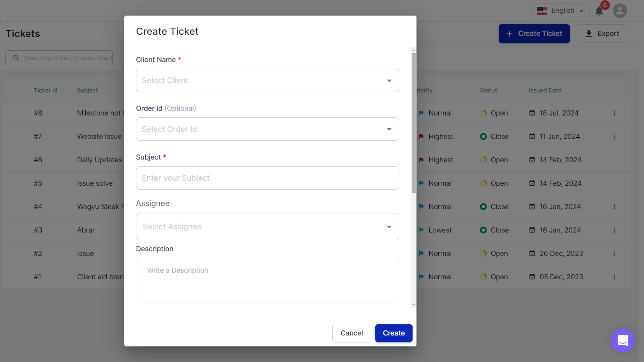This screenshot has width=644, height=362.
Task: Open the three-dot menu for ticket #1
Action: 615,277
